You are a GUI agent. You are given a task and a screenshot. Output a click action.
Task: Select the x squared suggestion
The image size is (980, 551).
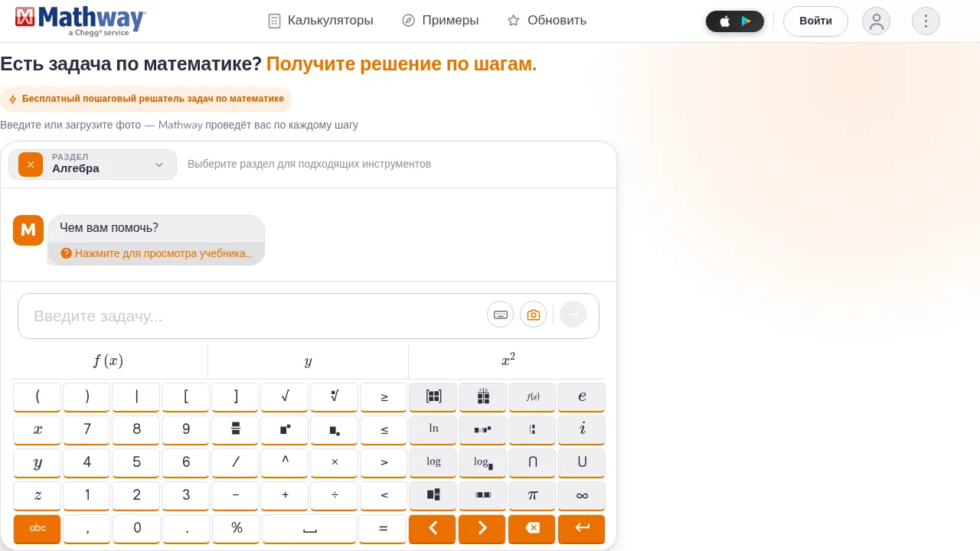click(508, 361)
